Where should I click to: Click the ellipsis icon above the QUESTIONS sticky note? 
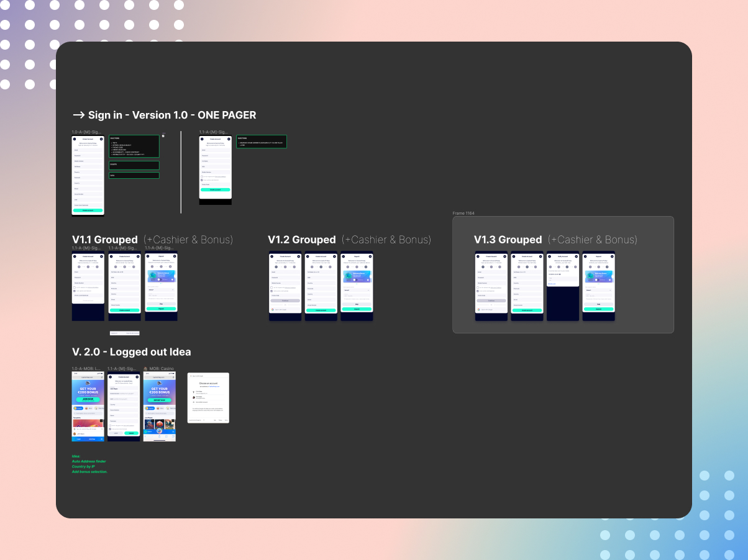tap(164, 133)
